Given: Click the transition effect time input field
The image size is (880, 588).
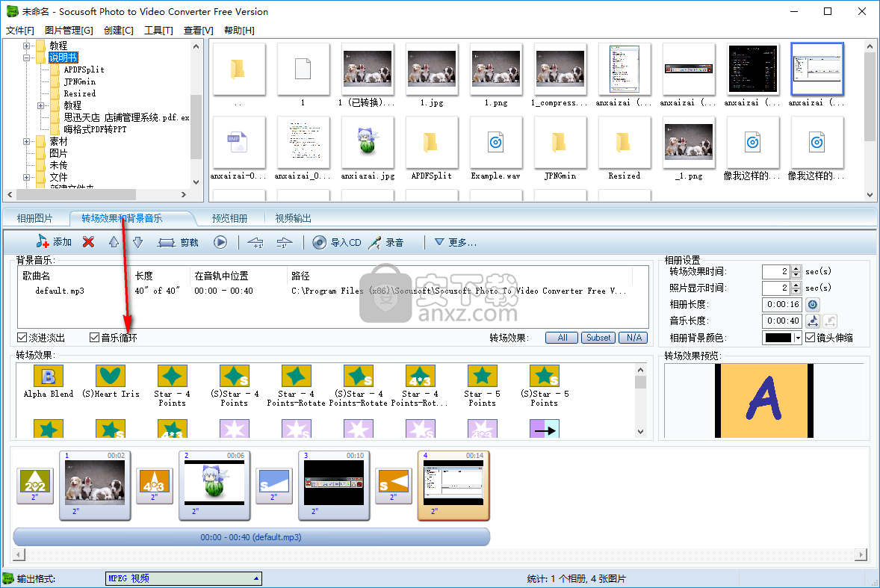Looking at the screenshot, I should pos(776,271).
